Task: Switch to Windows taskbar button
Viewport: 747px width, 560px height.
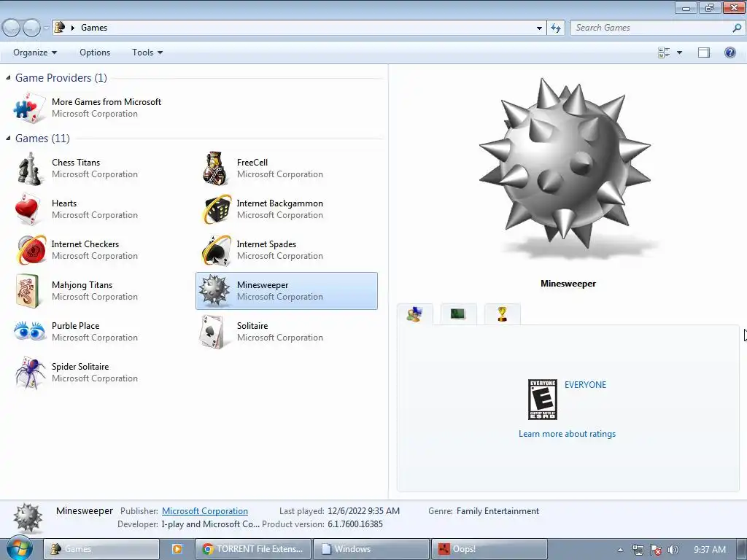Action: click(x=371, y=549)
